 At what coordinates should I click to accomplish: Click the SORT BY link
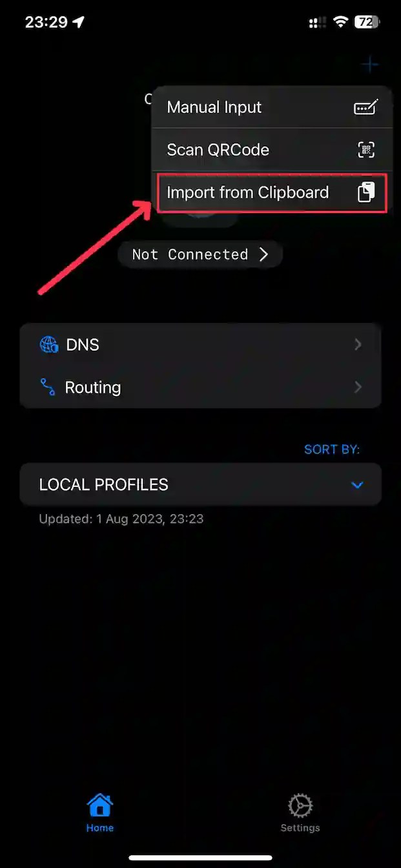[x=332, y=449]
